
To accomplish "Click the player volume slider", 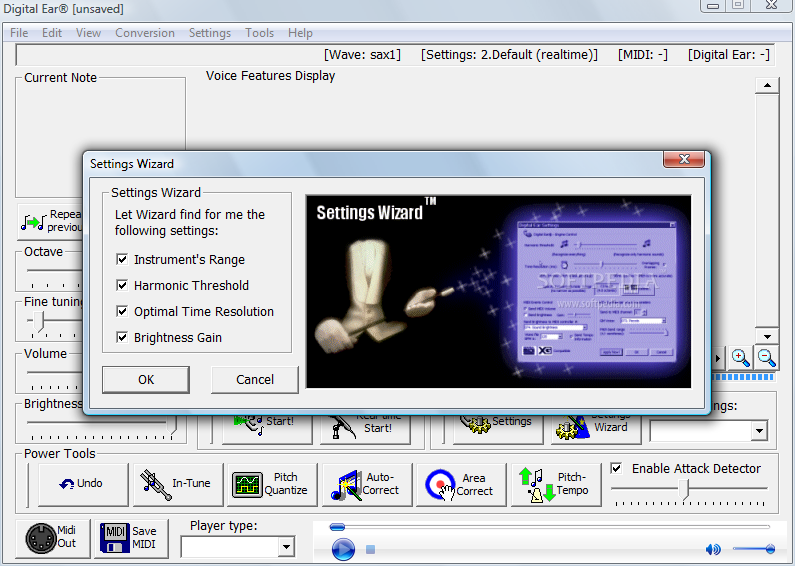I will coord(753,549).
